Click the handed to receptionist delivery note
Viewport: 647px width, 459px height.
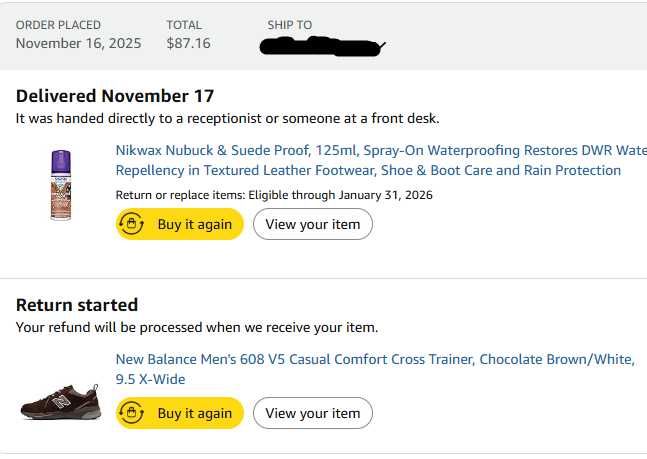click(227, 118)
